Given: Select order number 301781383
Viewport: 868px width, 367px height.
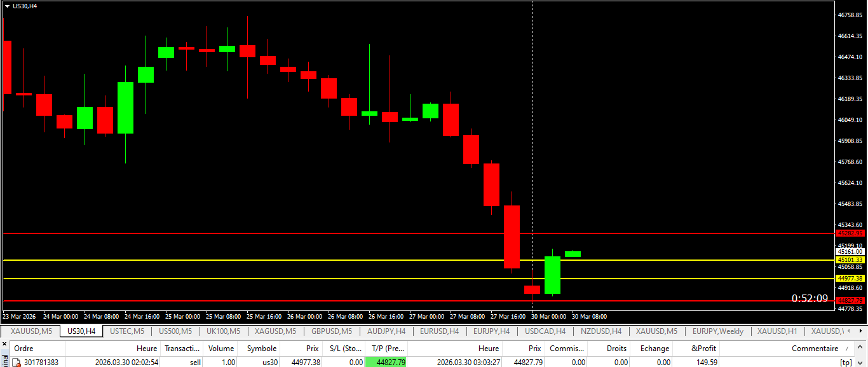Looking at the screenshot, I should [41, 362].
